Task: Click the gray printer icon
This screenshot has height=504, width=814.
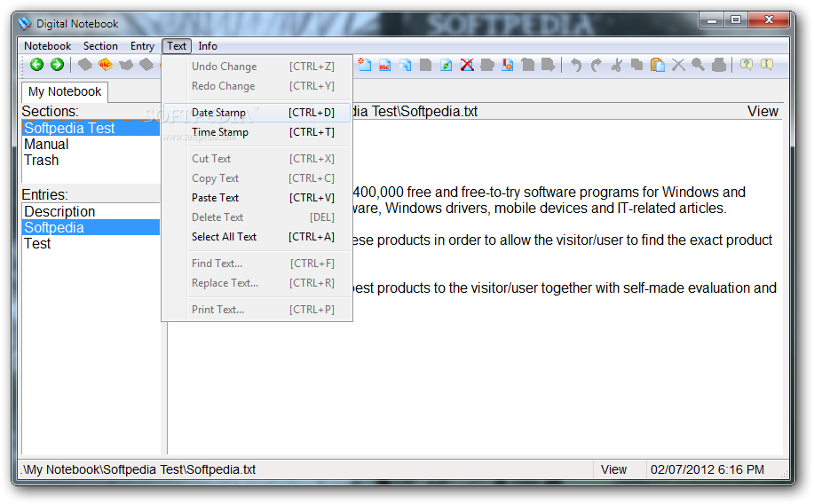Action: [x=719, y=65]
